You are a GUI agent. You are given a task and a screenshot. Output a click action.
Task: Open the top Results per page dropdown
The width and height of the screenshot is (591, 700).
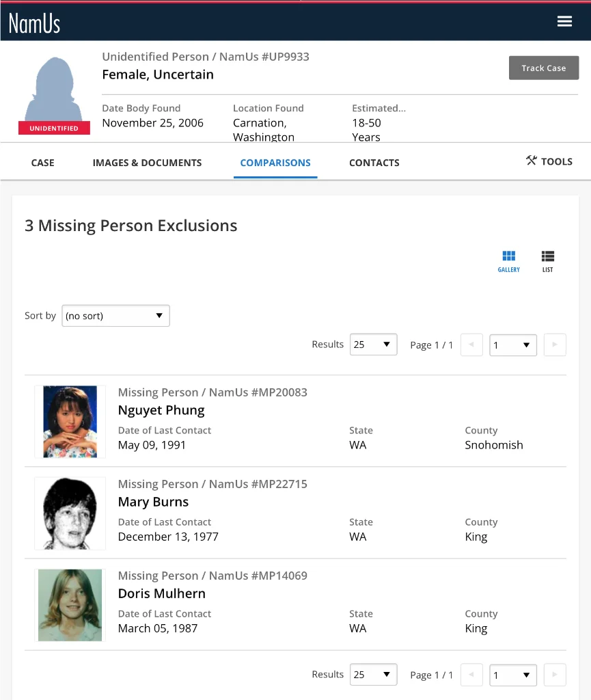[373, 345]
